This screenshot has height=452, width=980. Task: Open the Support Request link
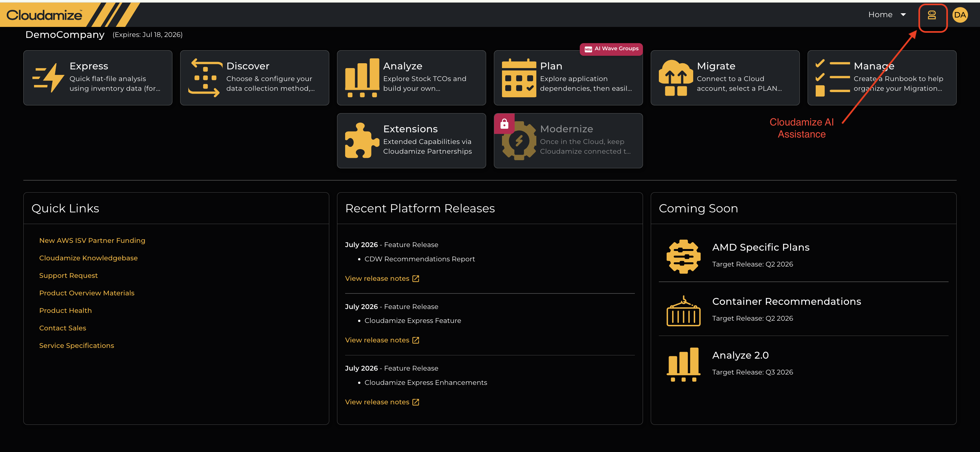68,276
